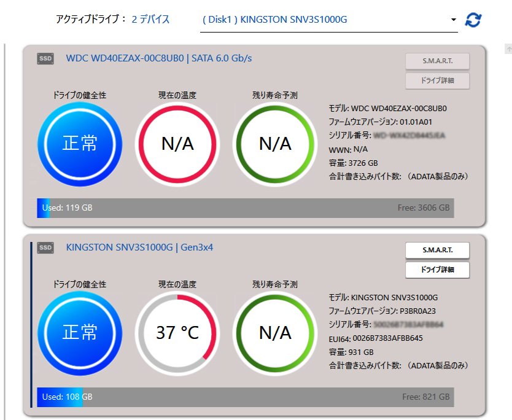Click the モデル: KINGSTON SNV3S1000G line
The image size is (512, 420).
click(x=383, y=298)
